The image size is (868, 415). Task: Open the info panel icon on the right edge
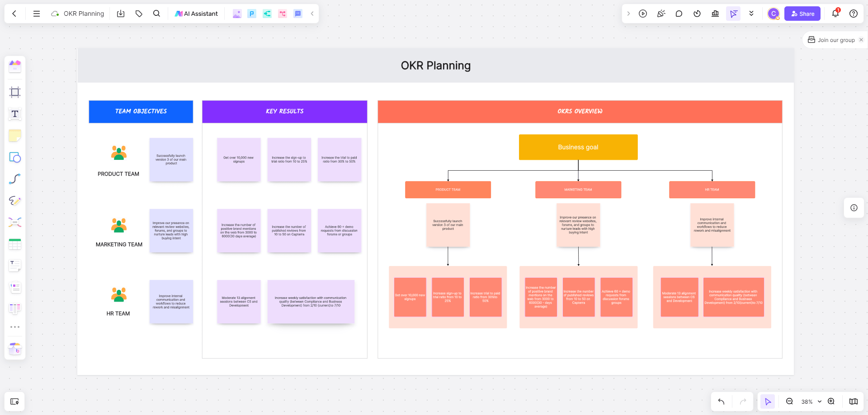point(854,208)
